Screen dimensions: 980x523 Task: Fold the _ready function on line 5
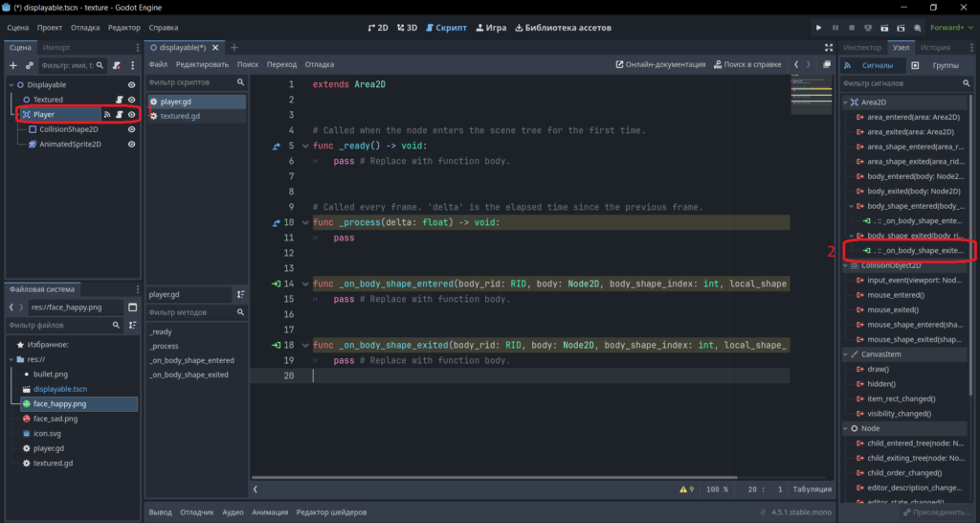(x=305, y=146)
